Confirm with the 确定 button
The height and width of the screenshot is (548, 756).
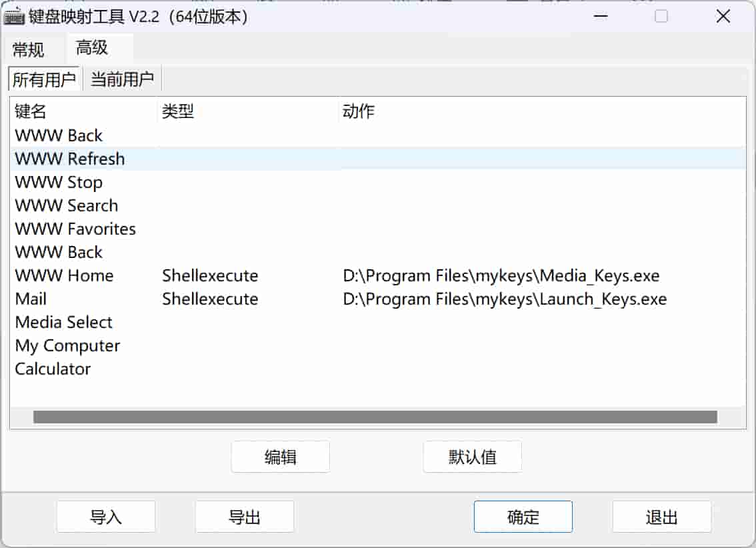523,517
